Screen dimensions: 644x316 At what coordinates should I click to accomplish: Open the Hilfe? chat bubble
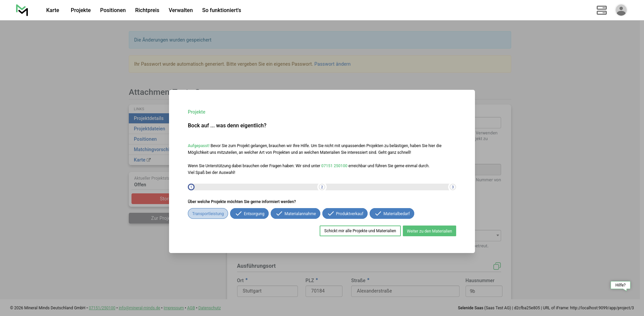click(x=620, y=285)
